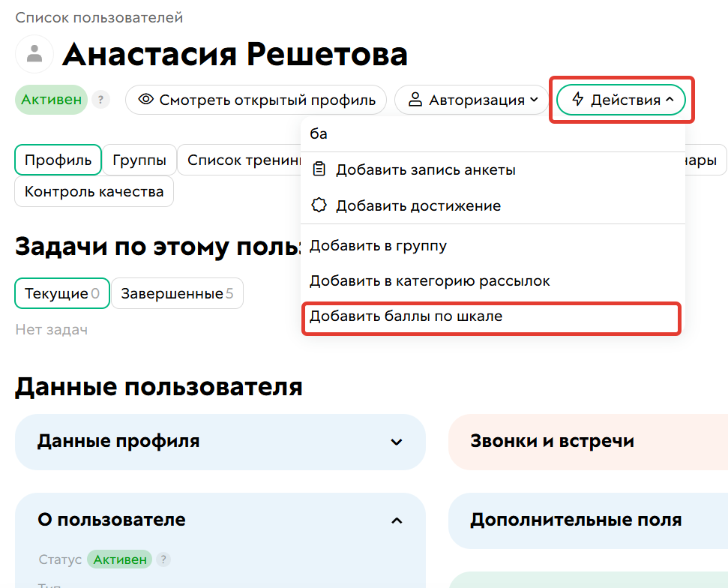
Task: Click the question mark beside top Активен badge
Action: tap(100, 99)
